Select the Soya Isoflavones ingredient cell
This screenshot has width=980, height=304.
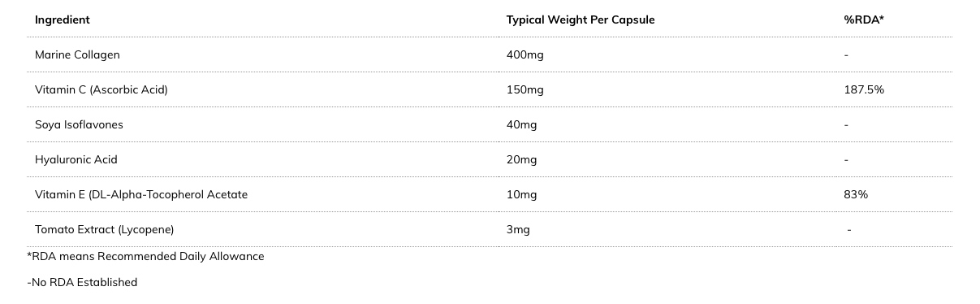[79, 124]
